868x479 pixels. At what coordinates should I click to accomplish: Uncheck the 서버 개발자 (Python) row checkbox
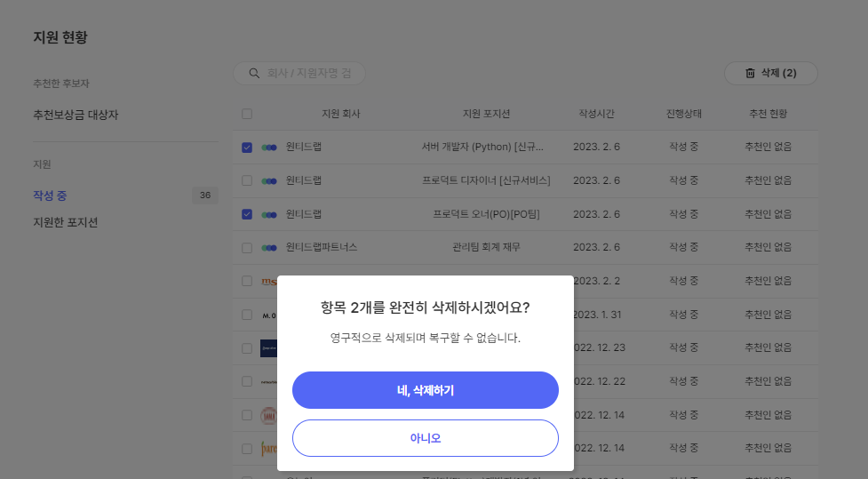pyautogui.click(x=247, y=147)
